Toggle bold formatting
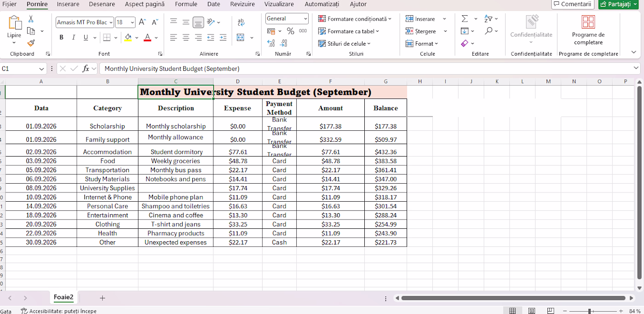 pos(61,38)
